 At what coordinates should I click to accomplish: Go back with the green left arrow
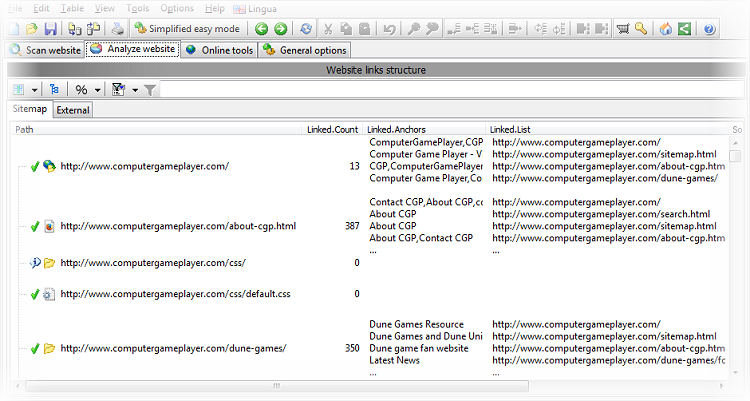(261, 29)
